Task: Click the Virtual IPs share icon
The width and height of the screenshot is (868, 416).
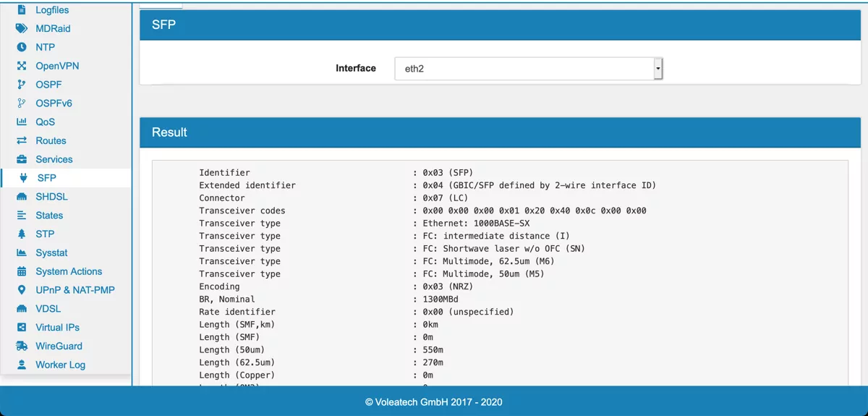Action: pyautogui.click(x=22, y=327)
